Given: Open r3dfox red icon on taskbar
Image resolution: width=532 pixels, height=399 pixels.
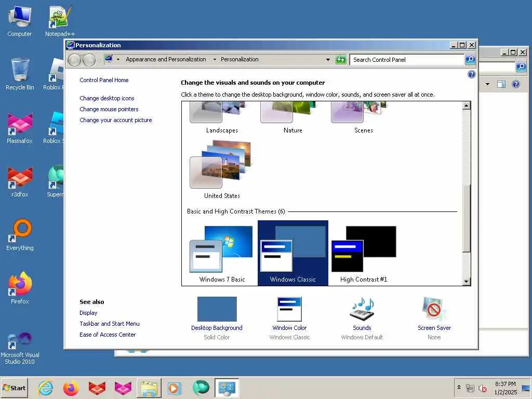Looking at the screenshot, I should (97, 388).
